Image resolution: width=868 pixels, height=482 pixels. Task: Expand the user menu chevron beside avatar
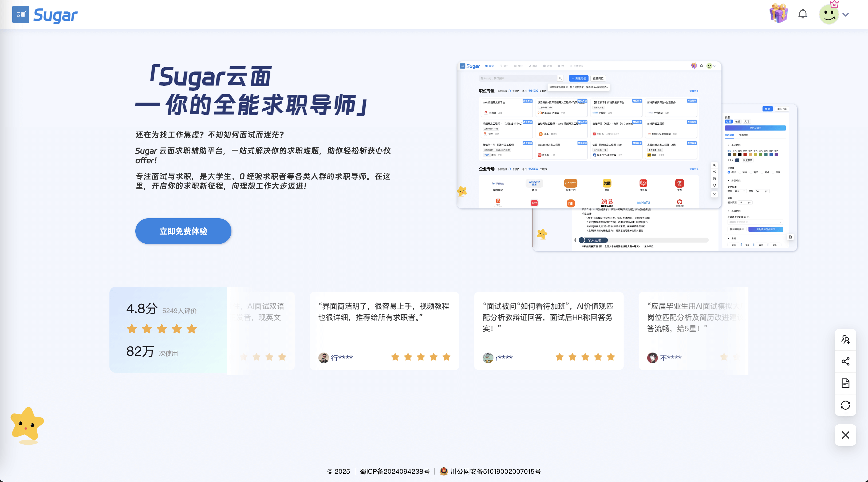pos(845,14)
